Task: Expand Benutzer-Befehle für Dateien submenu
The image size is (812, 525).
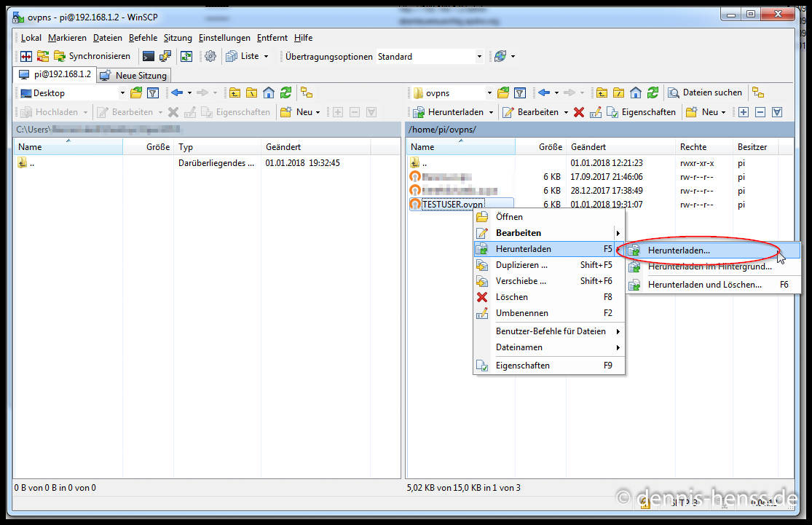Action: 549,331
